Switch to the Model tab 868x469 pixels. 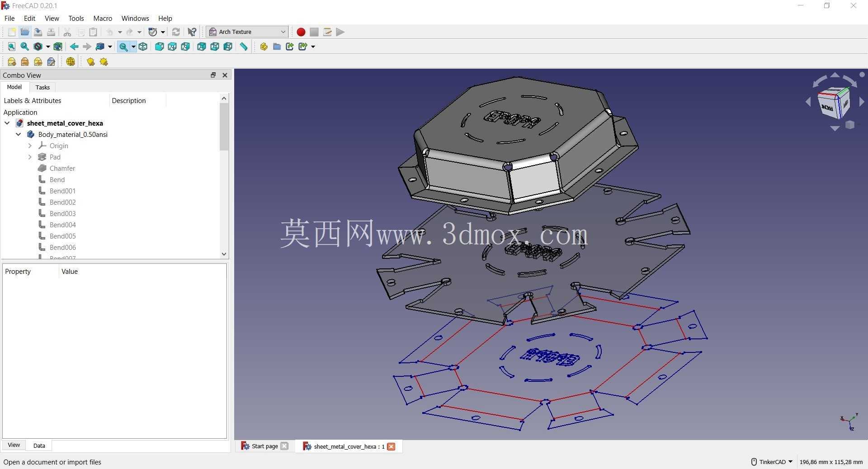tap(14, 87)
